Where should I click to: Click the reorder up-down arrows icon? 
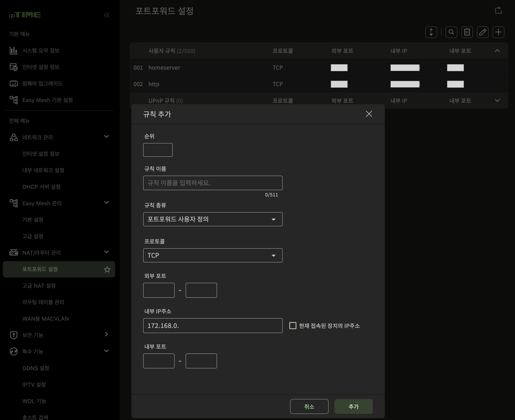click(431, 32)
